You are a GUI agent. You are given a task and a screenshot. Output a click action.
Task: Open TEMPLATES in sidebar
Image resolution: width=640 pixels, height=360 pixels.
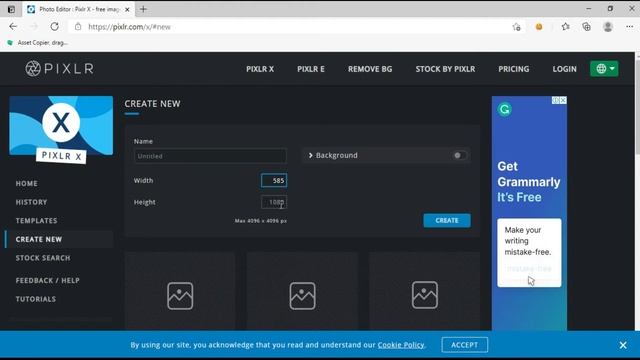point(36,221)
